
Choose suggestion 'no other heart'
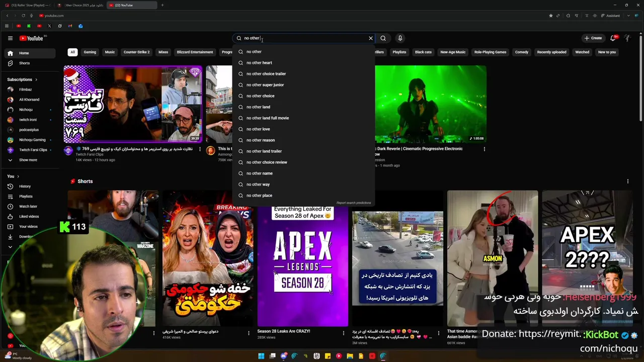(303, 63)
